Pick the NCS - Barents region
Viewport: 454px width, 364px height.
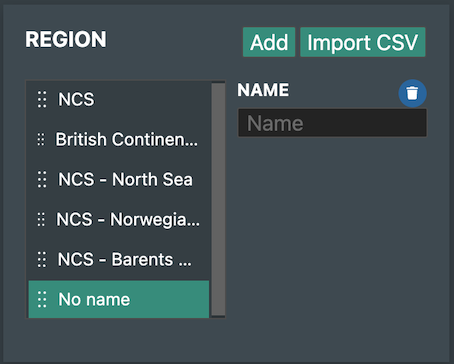pyautogui.click(x=119, y=259)
